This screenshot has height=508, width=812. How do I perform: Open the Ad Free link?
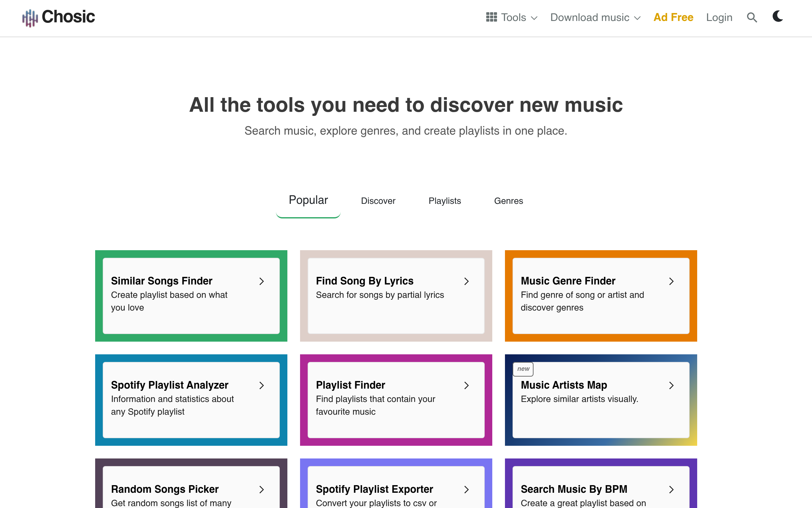673,17
